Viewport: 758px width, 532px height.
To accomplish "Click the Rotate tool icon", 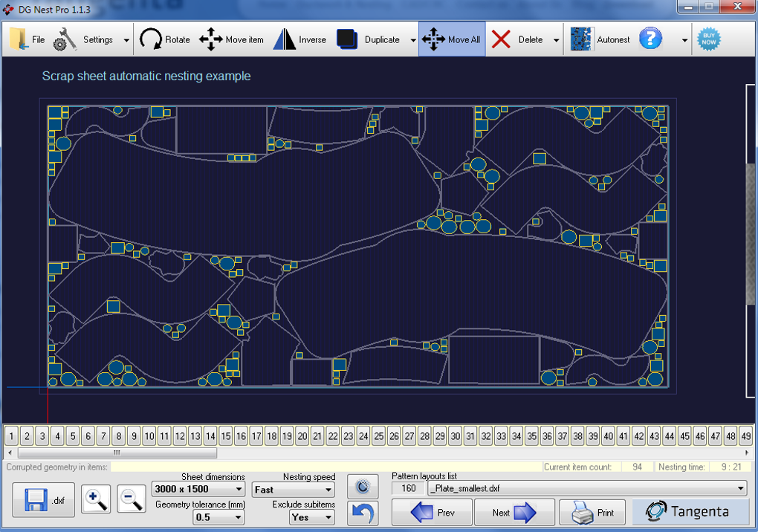I will click(x=152, y=39).
